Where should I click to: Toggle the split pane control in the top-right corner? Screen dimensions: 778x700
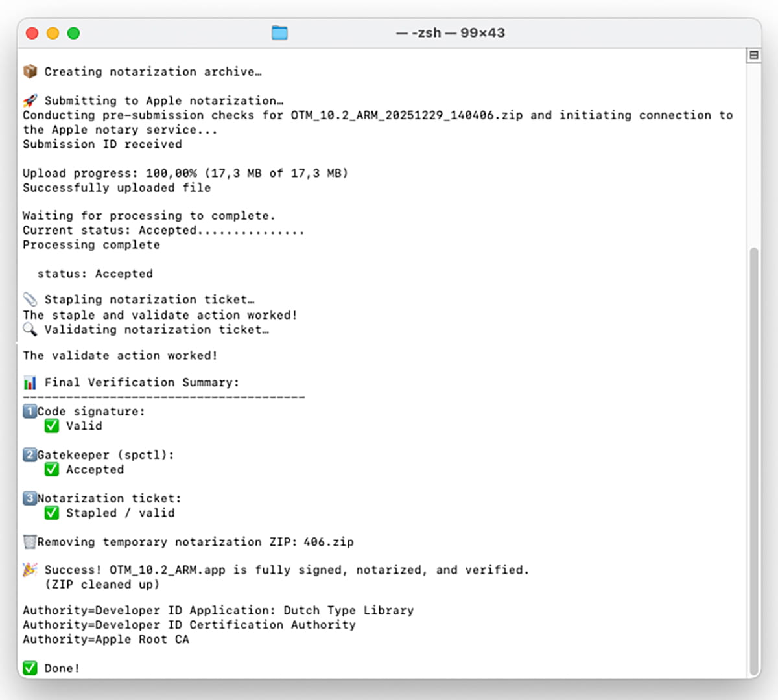(x=754, y=55)
